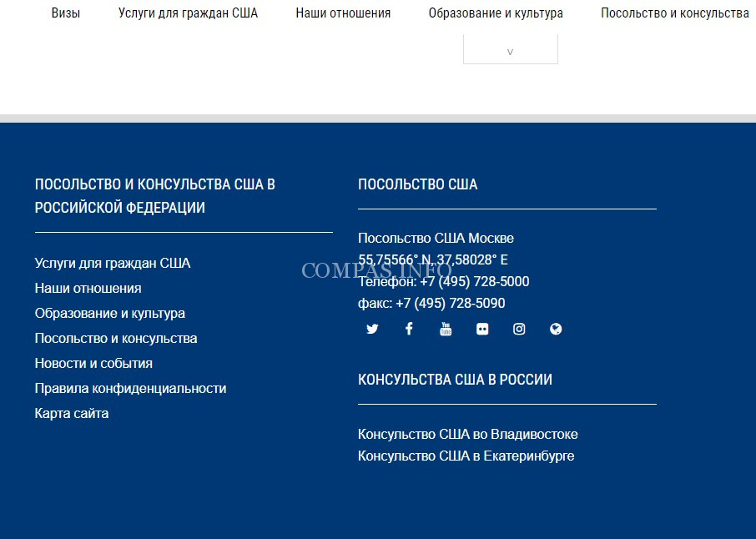This screenshot has height=539, width=756.
Task: Click heading ПОСОЛЬСТВО И КОНСУЛЬСТВА США В РОССИЙСКОЙ ФЕДЕРАЦИИ
Action: 154,196
